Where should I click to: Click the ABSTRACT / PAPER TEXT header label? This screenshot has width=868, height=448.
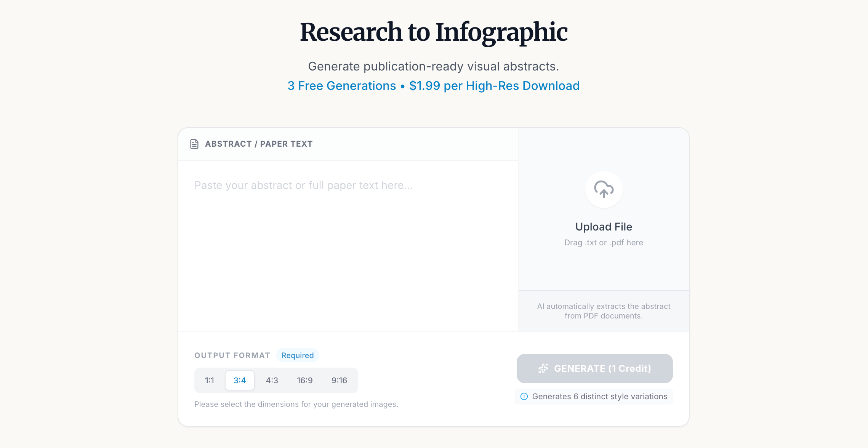pos(259,144)
